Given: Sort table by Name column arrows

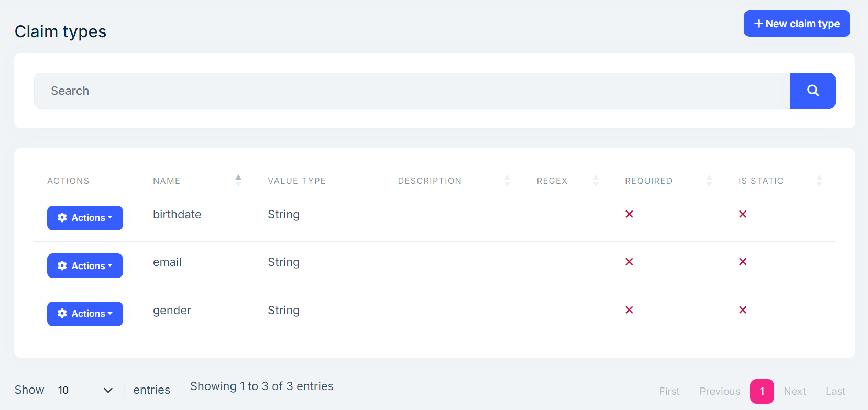Looking at the screenshot, I should pos(238,181).
